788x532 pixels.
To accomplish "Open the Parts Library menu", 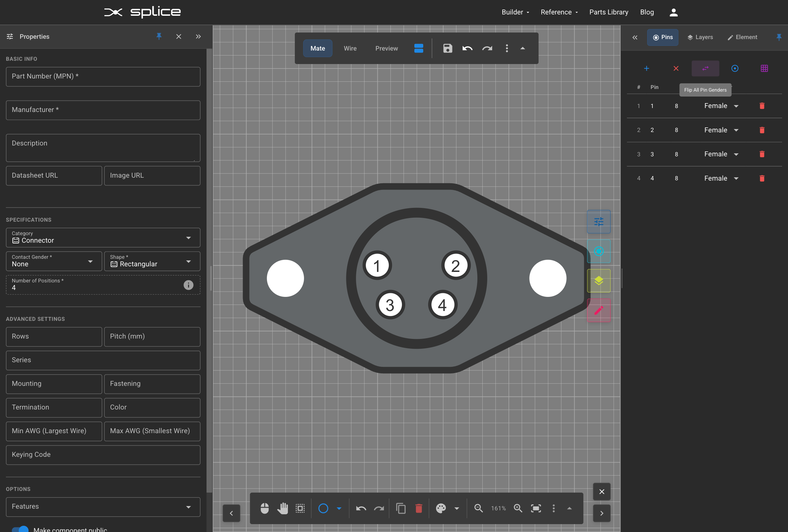I will coord(609,12).
